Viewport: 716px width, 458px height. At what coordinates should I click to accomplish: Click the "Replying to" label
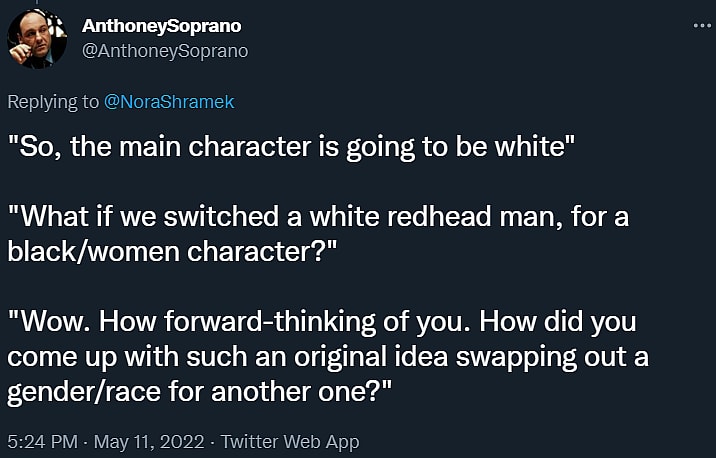(53, 101)
